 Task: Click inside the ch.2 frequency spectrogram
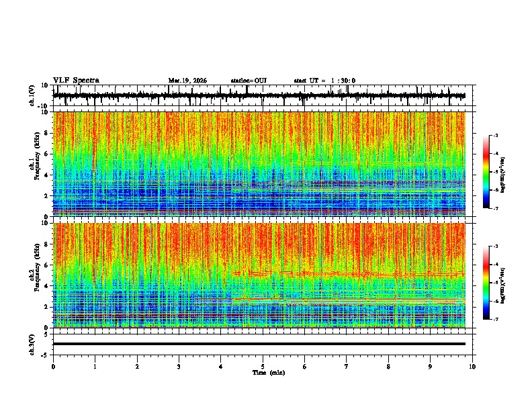(x=259, y=275)
